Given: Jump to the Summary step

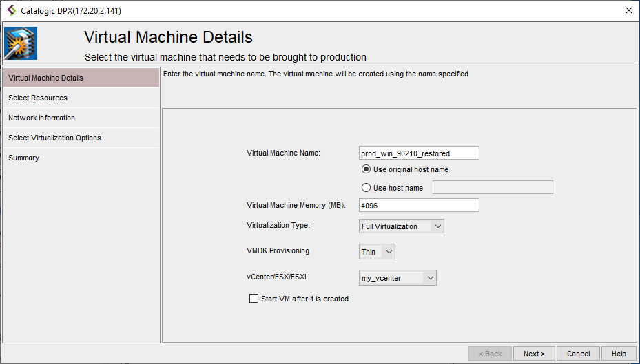Looking at the screenshot, I should coord(23,158).
